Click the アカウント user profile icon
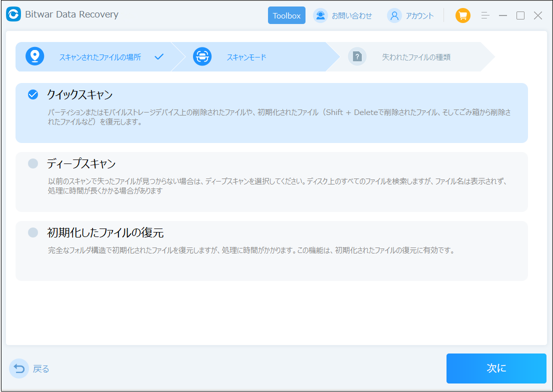The width and height of the screenshot is (553, 392). tap(394, 15)
